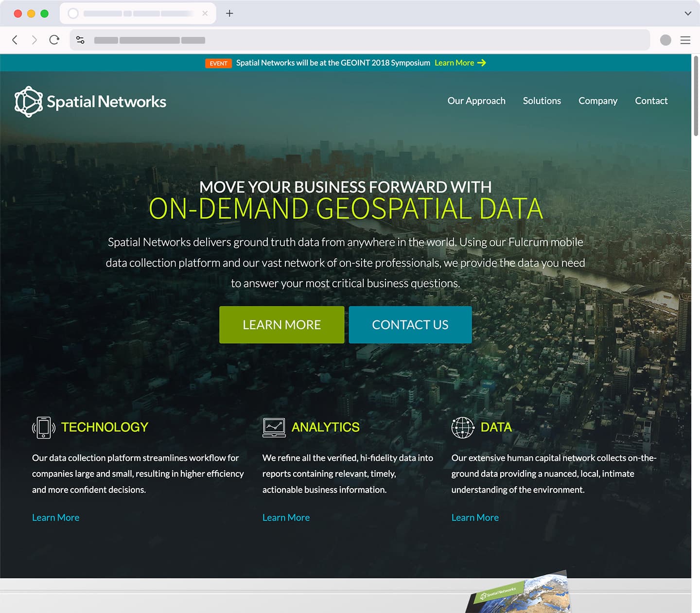This screenshot has height=613, width=700.
Task: Open the Our Approach menu item
Action: [476, 101]
